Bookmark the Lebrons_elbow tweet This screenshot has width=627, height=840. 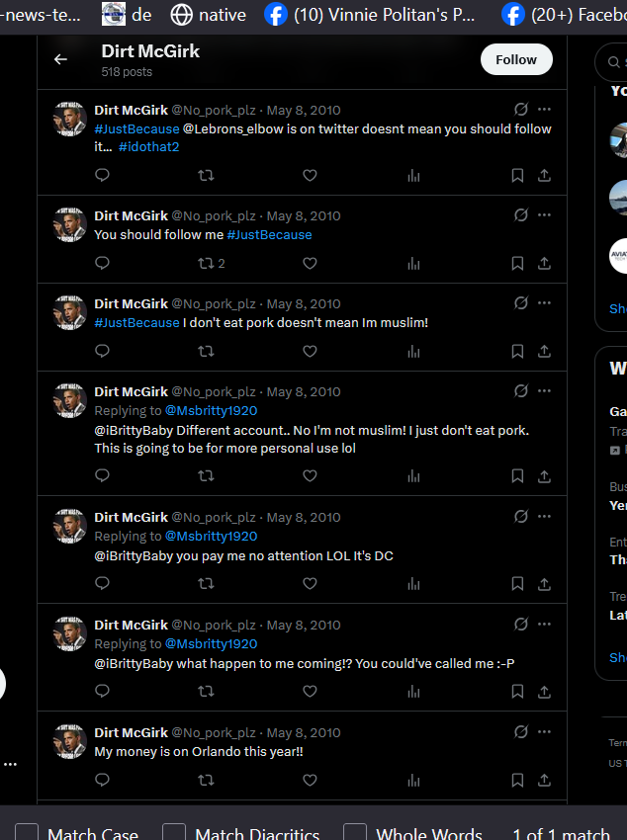[x=517, y=175]
